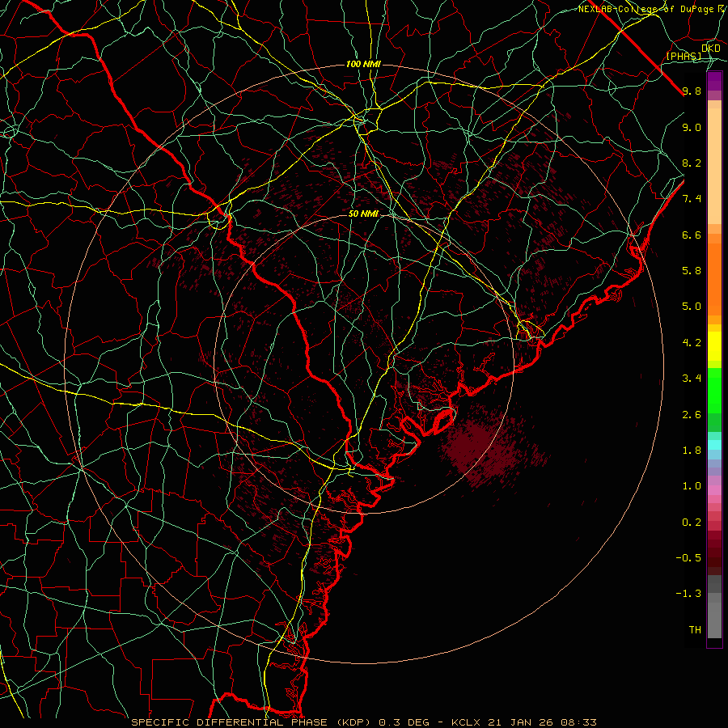Click the DKD label above the color scale
This screenshot has height=728, width=728.
(x=711, y=48)
